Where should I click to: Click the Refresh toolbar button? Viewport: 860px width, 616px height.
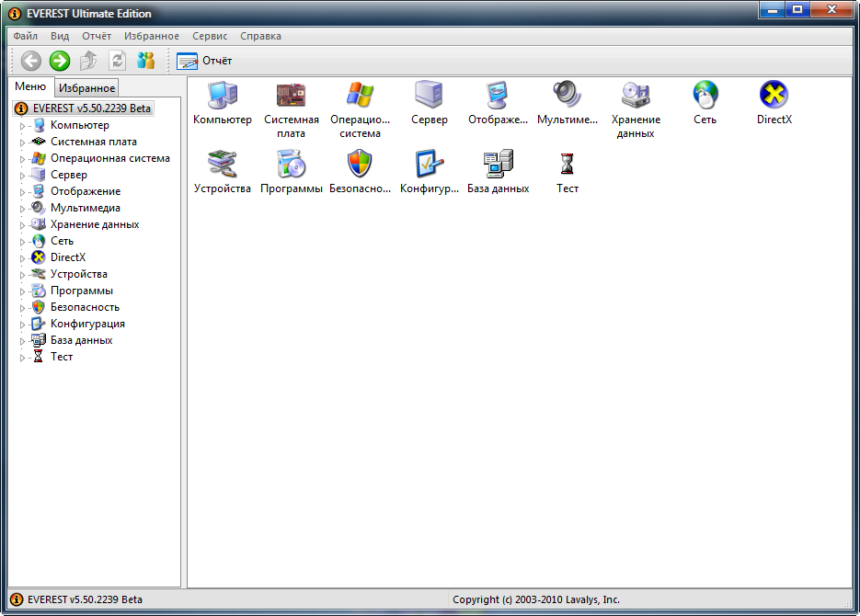point(117,61)
